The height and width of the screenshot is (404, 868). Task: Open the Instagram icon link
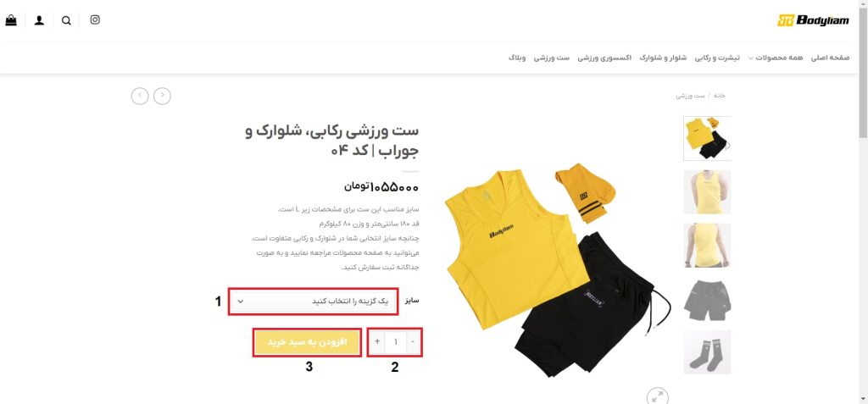[x=95, y=20]
